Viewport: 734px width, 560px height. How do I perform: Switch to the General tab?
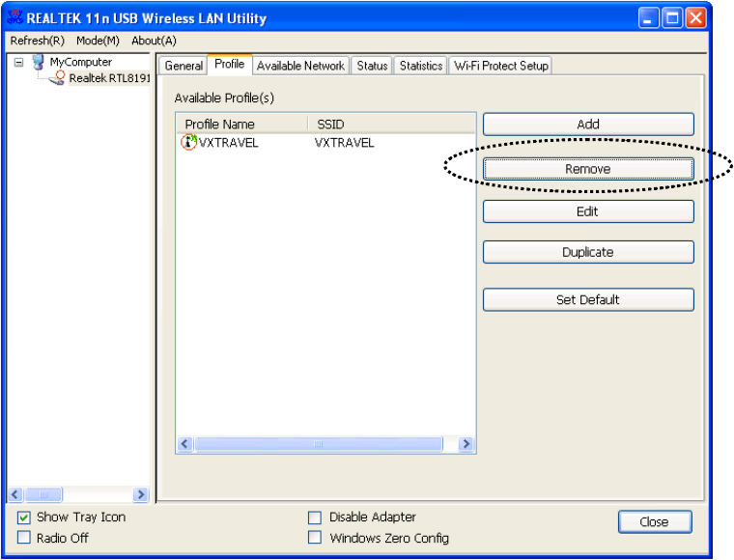click(x=183, y=66)
